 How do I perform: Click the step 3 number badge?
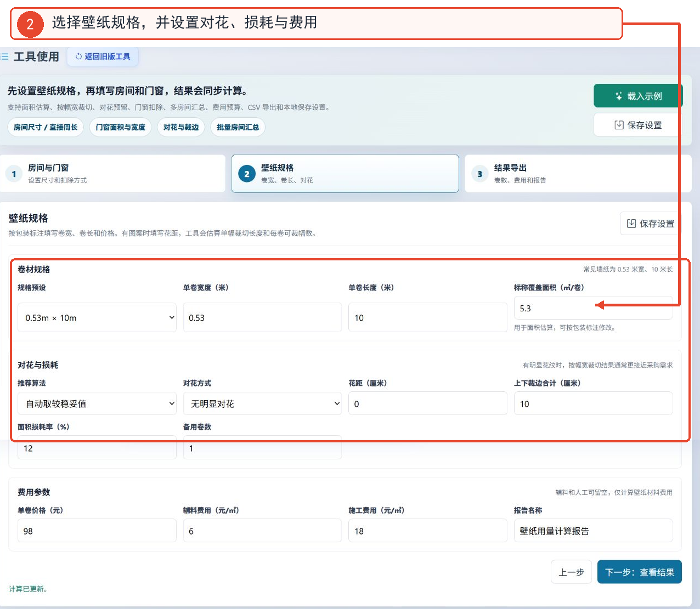[x=480, y=174]
